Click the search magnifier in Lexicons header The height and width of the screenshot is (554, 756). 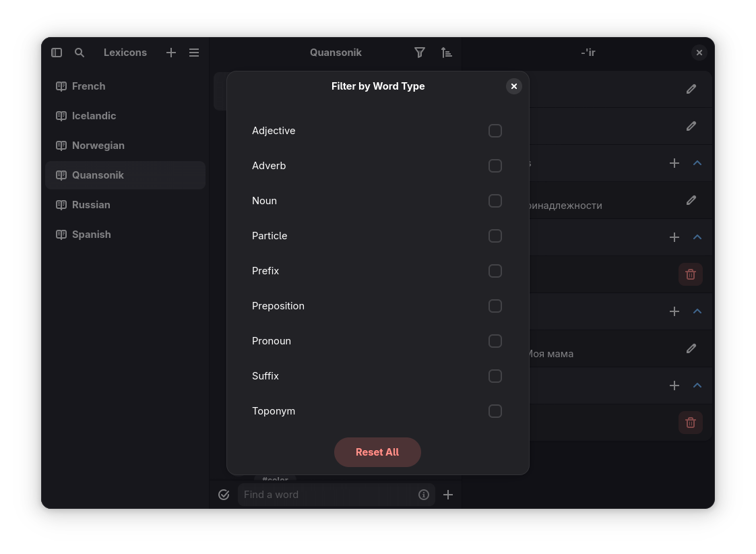pyautogui.click(x=80, y=53)
